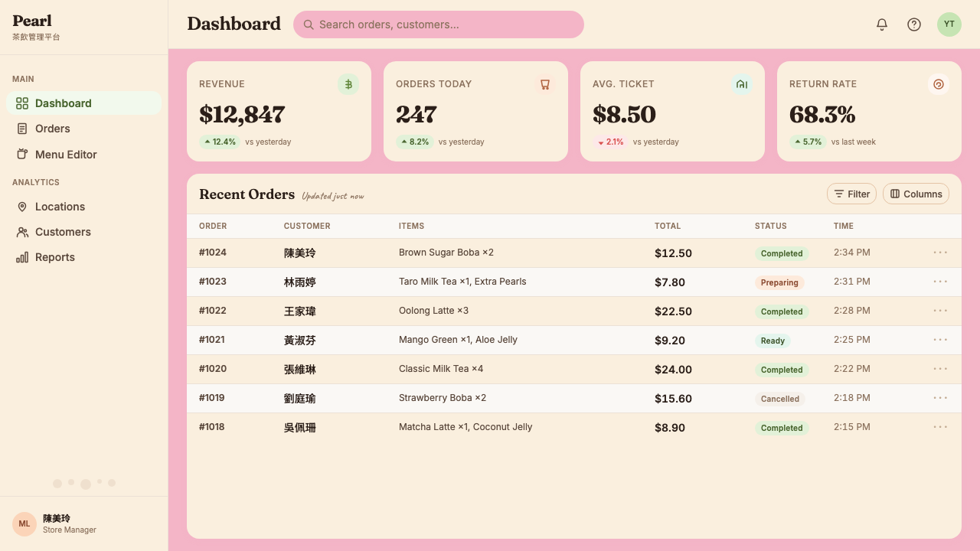Viewport: 980px width, 551px height.
Task: Sort by the TOTAL column header
Action: pyautogui.click(x=668, y=226)
